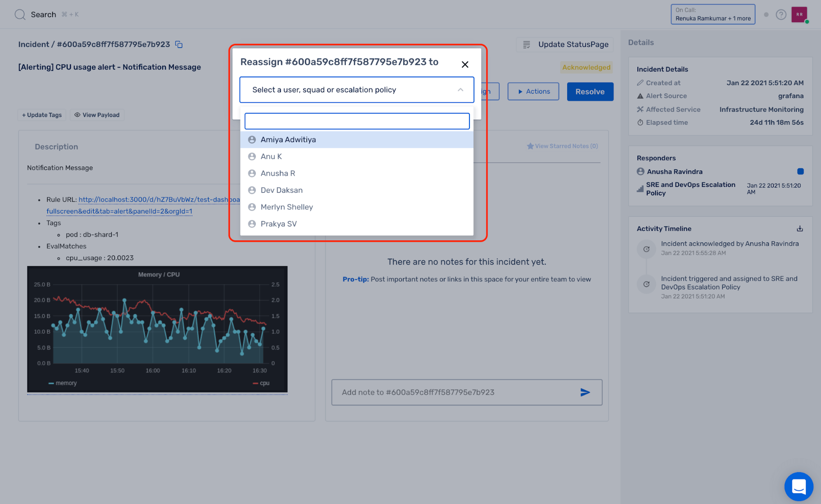Click the RR user avatar
Screen dimensions: 821x504
799,15
